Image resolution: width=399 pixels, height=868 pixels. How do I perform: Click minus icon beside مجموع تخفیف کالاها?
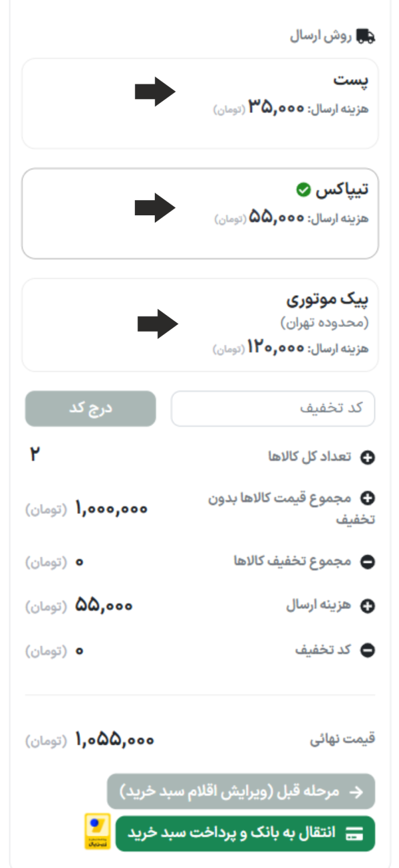pos(367,562)
